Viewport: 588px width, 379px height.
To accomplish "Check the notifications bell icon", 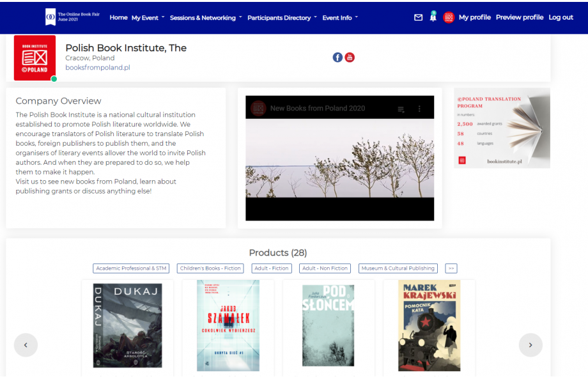I will tap(433, 17).
